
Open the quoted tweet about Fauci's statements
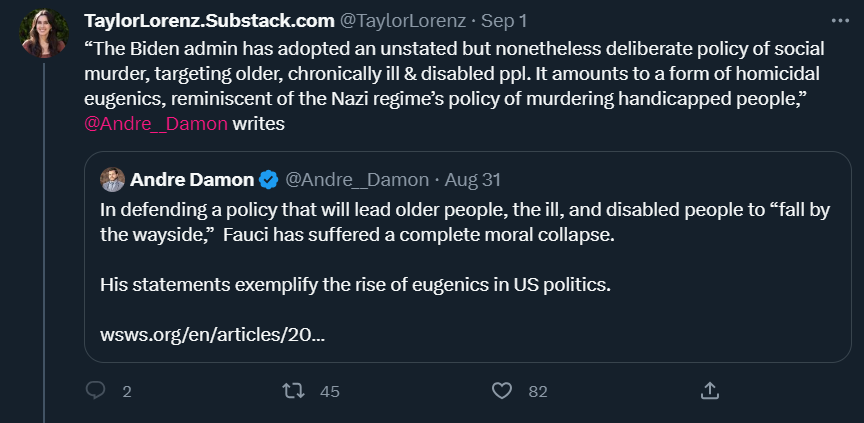(466, 258)
